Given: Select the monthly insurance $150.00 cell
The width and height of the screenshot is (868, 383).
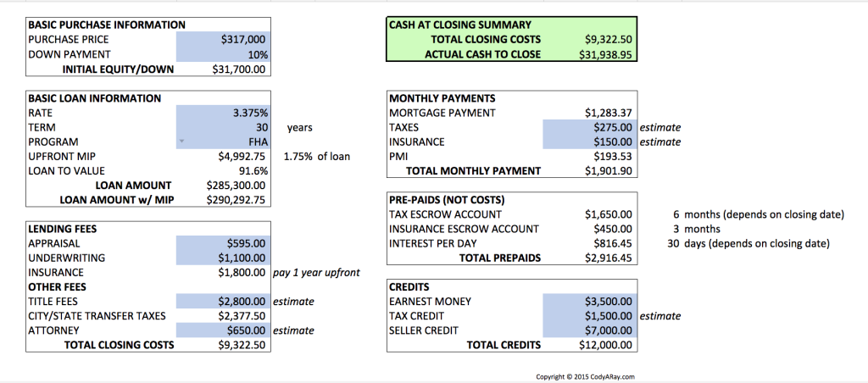Looking at the screenshot, I should [591, 142].
